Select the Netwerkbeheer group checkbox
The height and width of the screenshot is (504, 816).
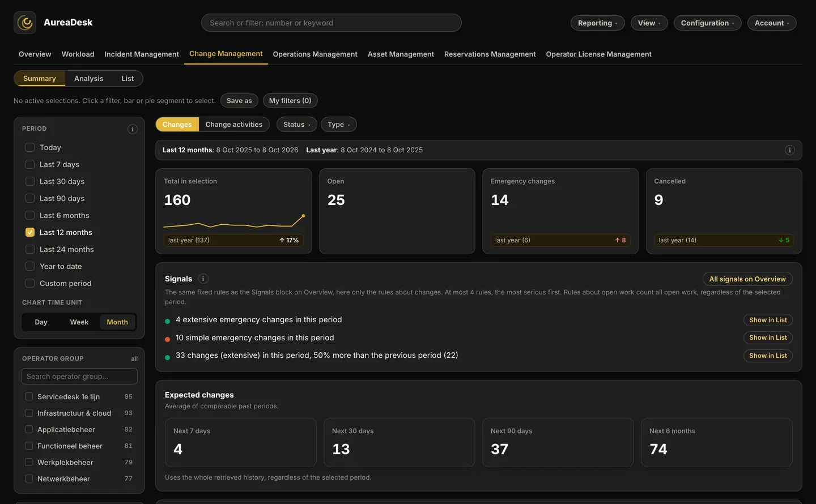[29, 479]
